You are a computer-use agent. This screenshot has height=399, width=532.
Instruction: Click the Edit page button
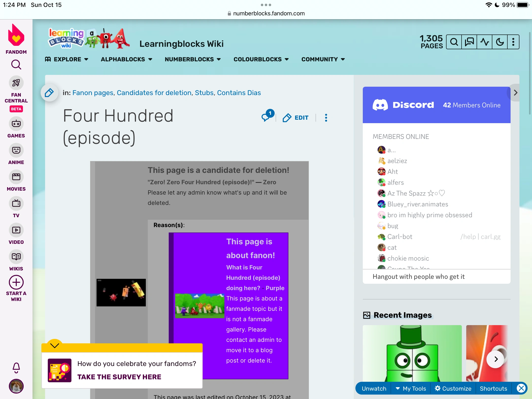pyautogui.click(x=296, y=118)
